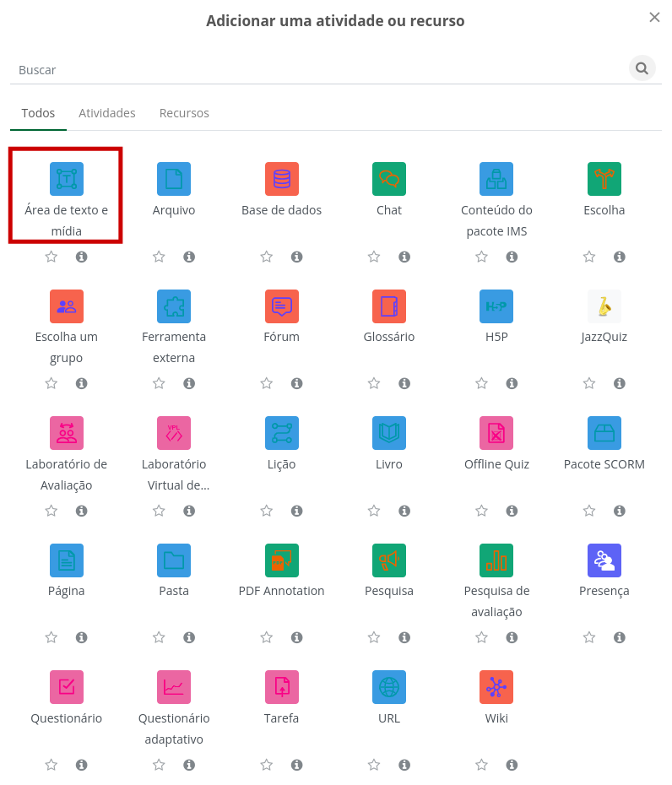The width and height of the screenshot is (672, 785).
Task: Star the Chat activity as favorite
Action: [373, 257]
